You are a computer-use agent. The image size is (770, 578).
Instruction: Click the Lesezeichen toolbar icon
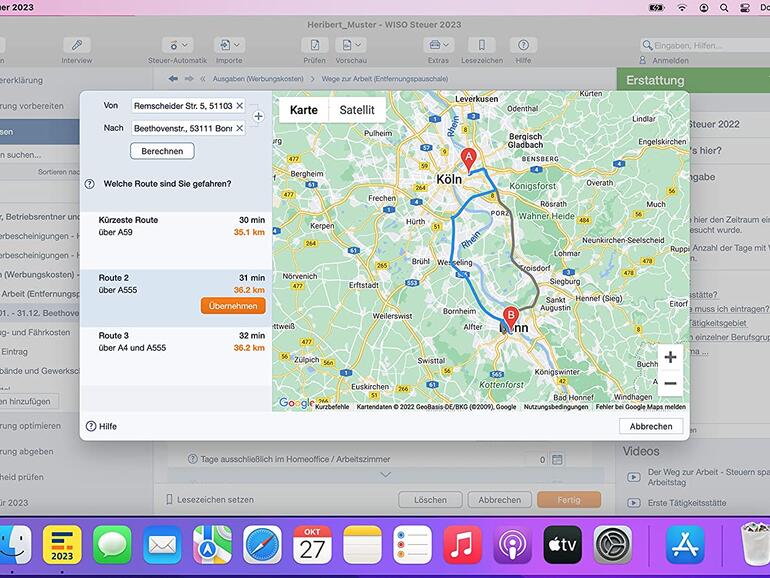pos(482,46)
